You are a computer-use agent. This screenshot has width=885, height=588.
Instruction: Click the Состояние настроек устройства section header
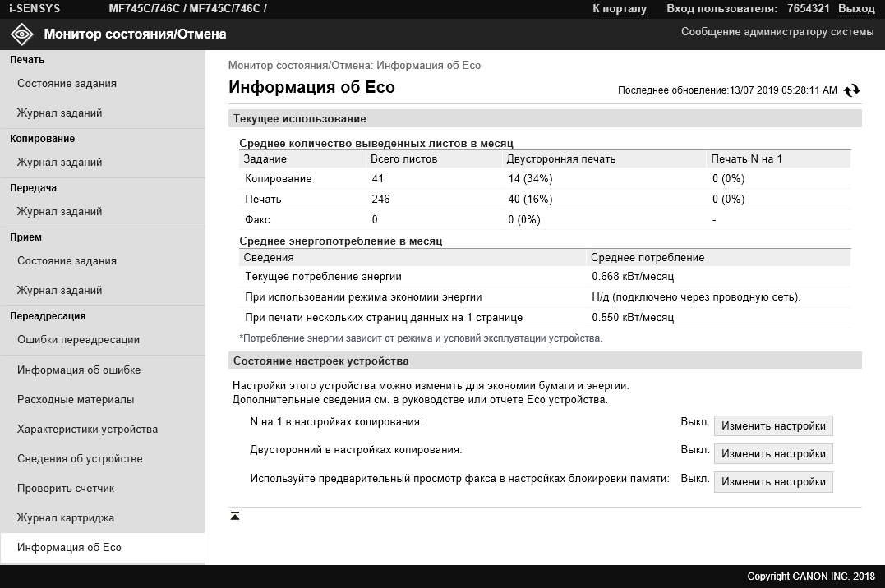pos(546,361)
